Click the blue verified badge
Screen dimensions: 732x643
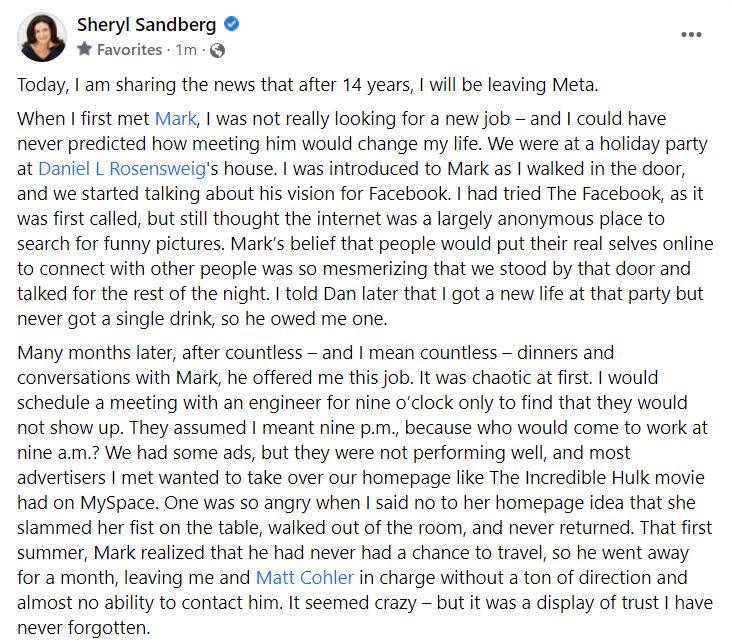click(x=232, y=25)
